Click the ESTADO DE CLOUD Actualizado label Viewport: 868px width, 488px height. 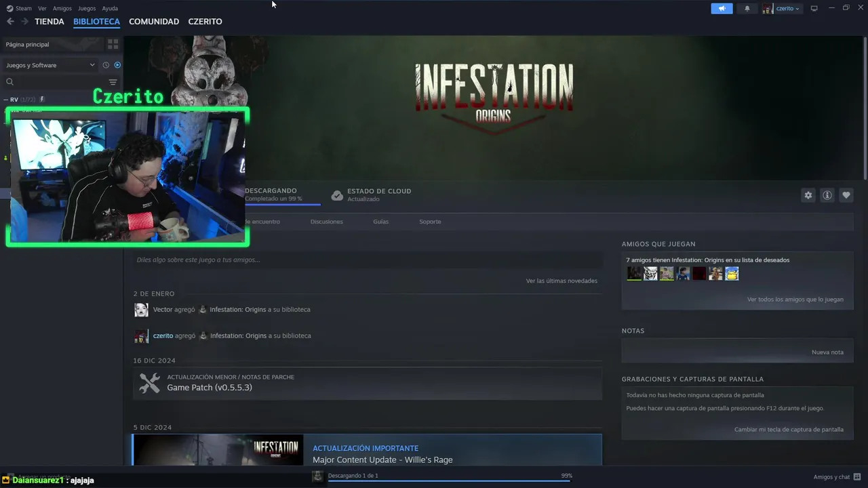[379, 195]
